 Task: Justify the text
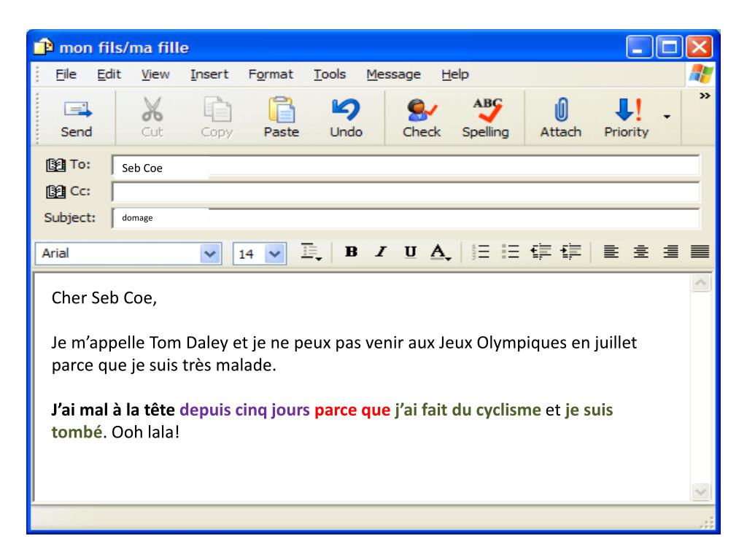[x=700, y=252]
